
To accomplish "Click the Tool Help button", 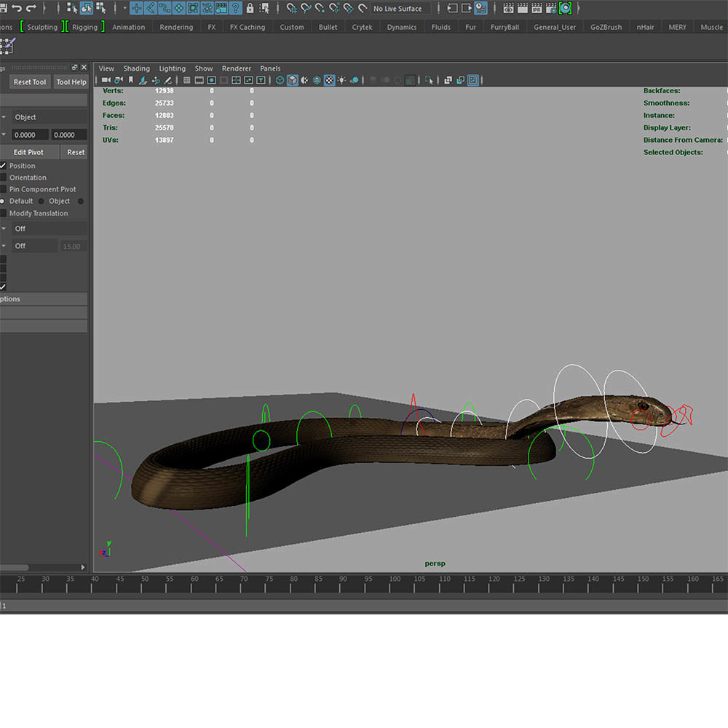I will tap(71, 82).
